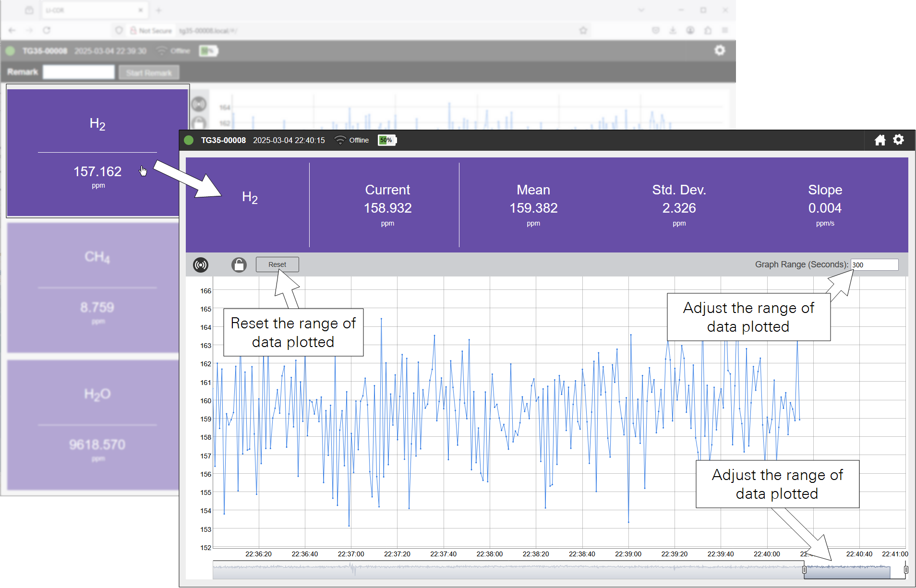916x588 pixels.
Task: Click the home icon in header
Action: coord(880,140)
